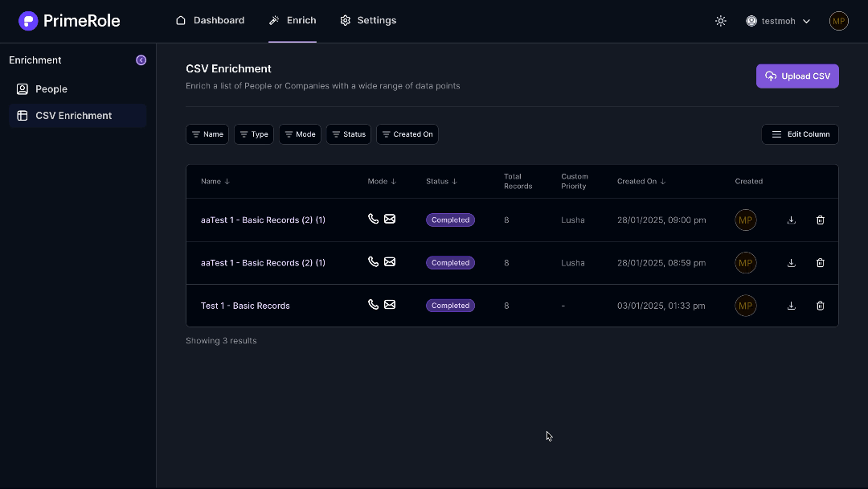
Task: Open the Created On filter
Action: (407, 134)
